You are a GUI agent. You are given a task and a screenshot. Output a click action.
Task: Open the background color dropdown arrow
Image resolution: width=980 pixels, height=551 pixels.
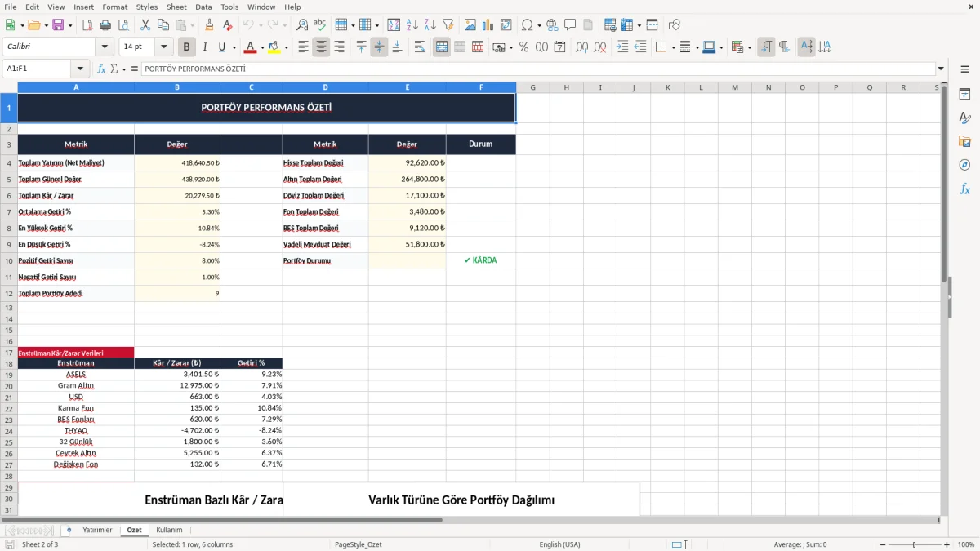click(286, 47)
